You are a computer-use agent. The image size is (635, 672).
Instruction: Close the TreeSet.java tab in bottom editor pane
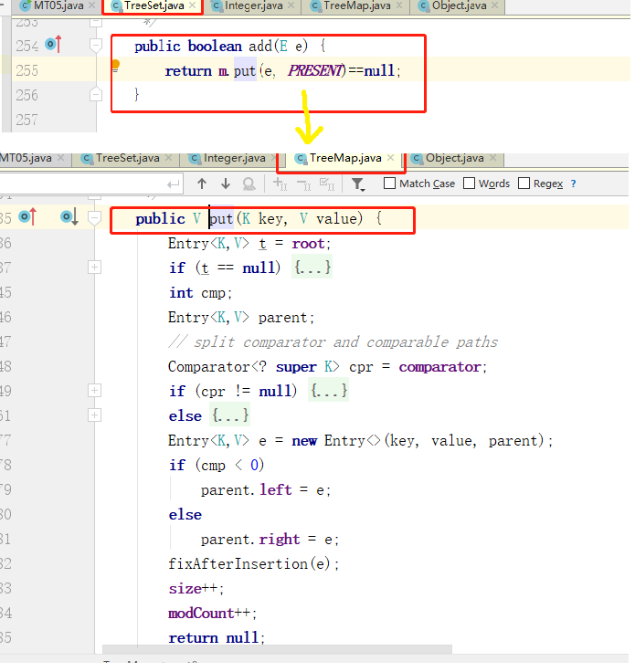pos(169,158)
